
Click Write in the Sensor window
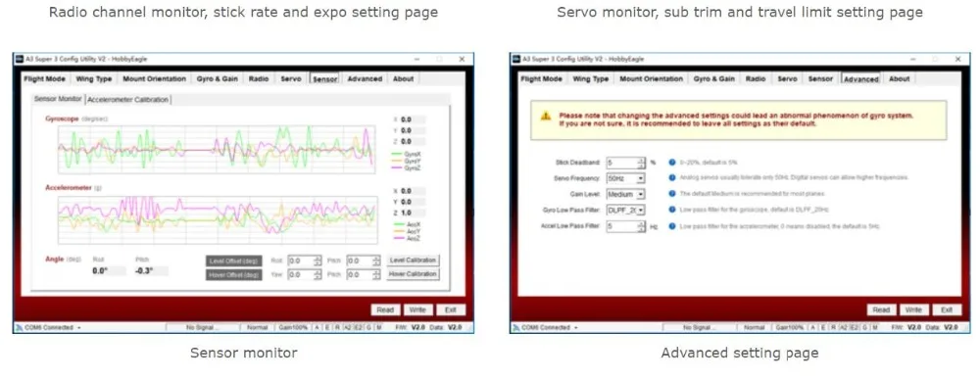[418, 310]
